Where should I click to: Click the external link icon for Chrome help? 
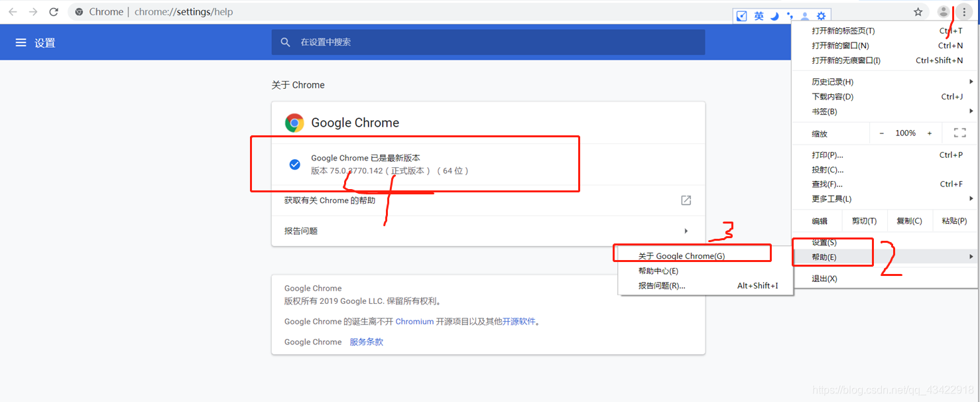[x=686, y=200]
